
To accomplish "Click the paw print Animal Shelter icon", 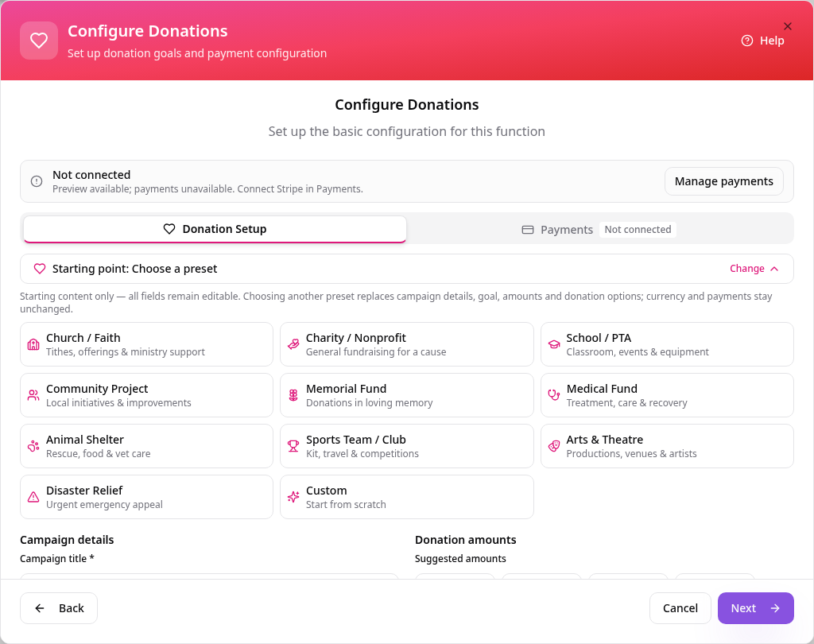I will click(x=33, y=446).
